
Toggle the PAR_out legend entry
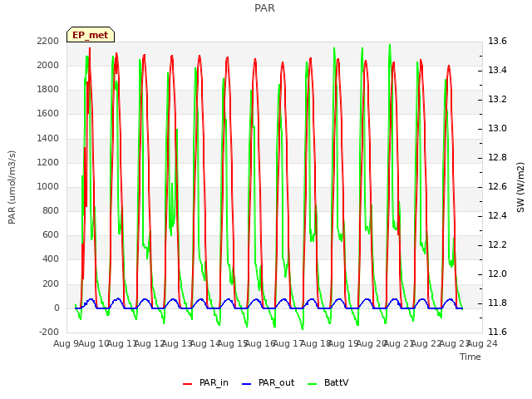268,382
